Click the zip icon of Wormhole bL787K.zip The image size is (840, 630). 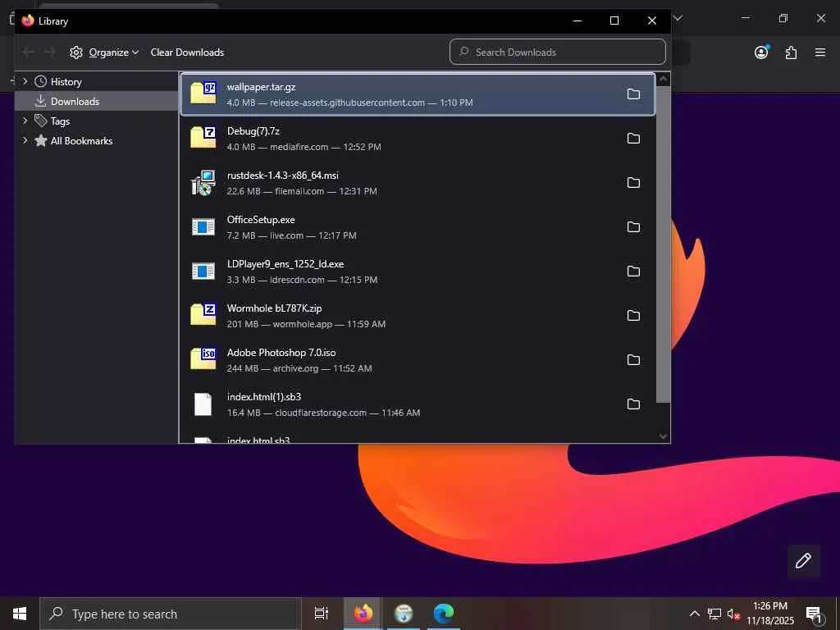[x=203, y=314]
